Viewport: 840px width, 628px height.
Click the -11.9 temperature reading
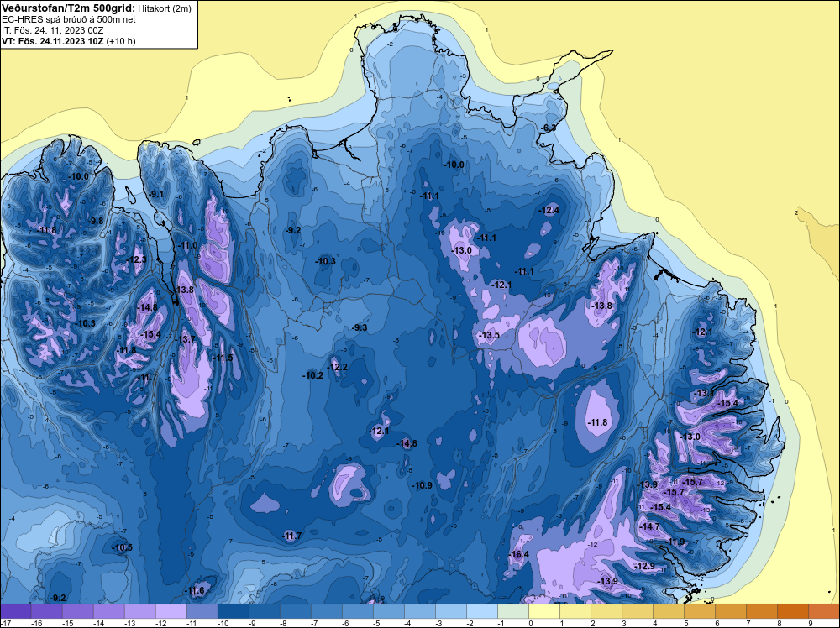675,542
